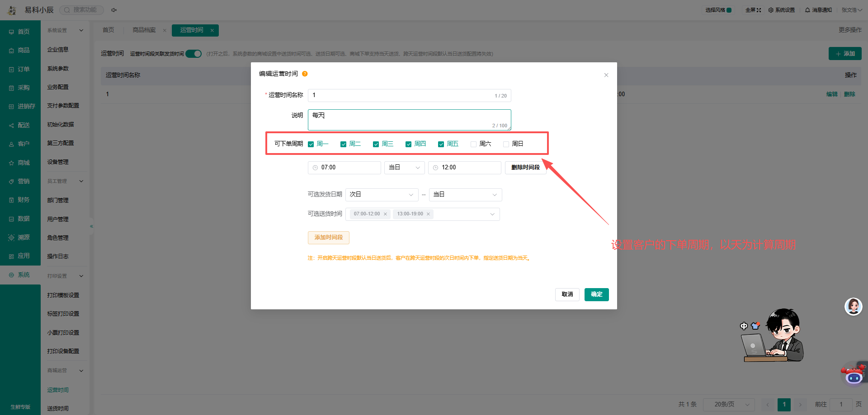Screen dimensions: 868x415
Task: Check the 周六 checkbox
Action: click(x=473, y=144)
